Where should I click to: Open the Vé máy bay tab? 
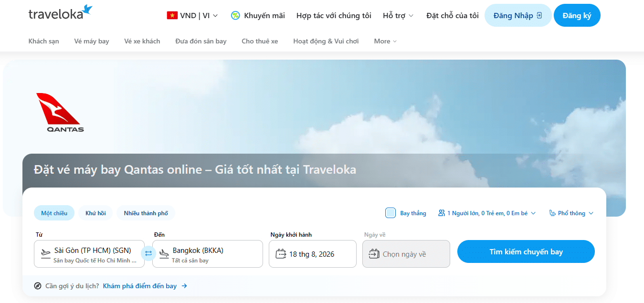point(92,41)
